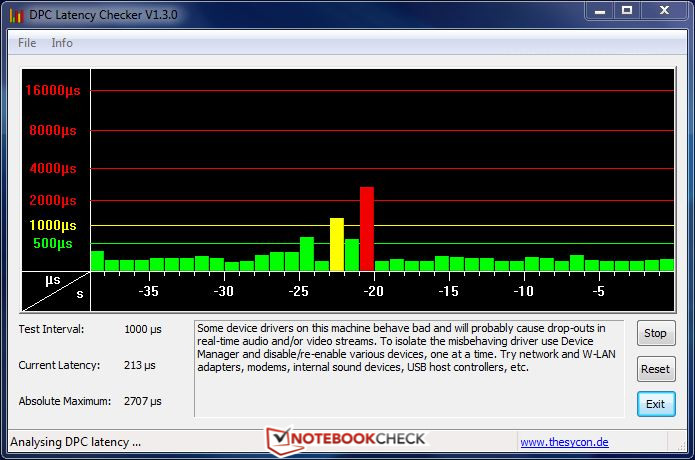The image size is (695, 460).
Task: Click the Test Interval label
Action: tap(51, 329)
